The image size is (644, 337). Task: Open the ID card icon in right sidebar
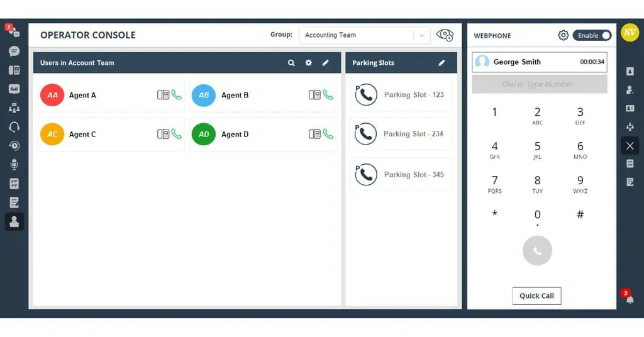(630, 108)
